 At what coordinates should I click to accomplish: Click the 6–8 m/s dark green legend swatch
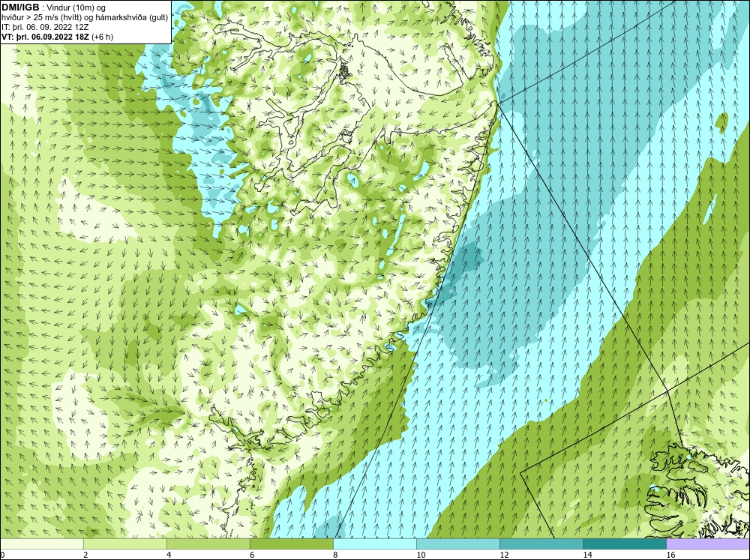291,544
